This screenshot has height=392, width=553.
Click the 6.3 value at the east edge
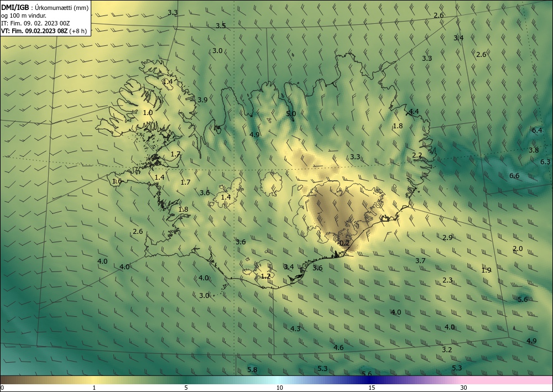545,162
